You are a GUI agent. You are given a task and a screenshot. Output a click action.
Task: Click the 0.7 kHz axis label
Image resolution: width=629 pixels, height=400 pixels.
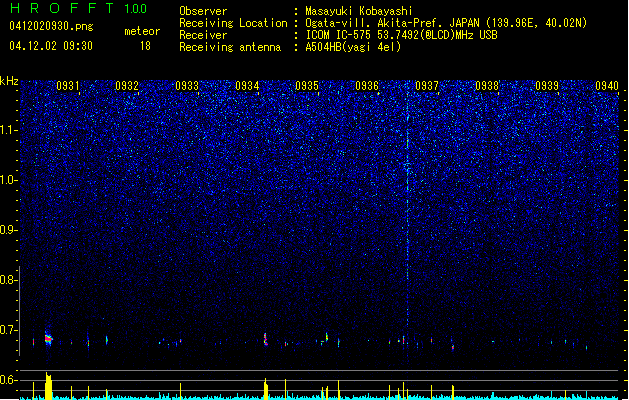[8, 330]
